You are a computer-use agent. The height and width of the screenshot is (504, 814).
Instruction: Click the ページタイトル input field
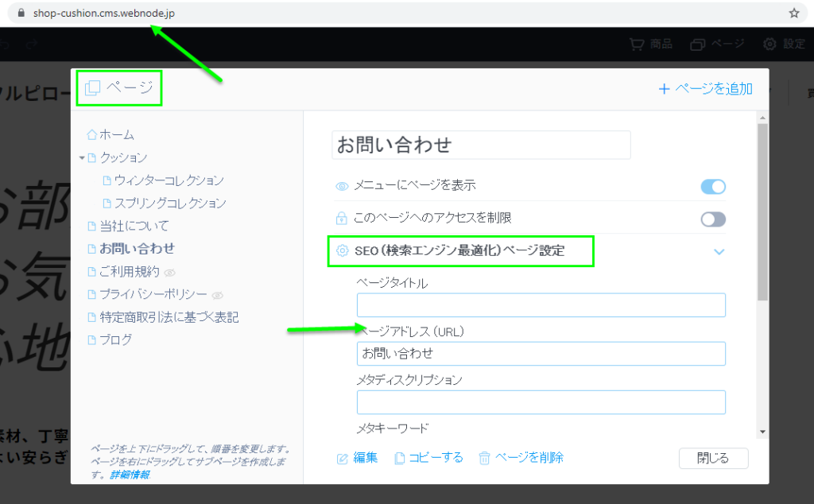tap(541, 305)
